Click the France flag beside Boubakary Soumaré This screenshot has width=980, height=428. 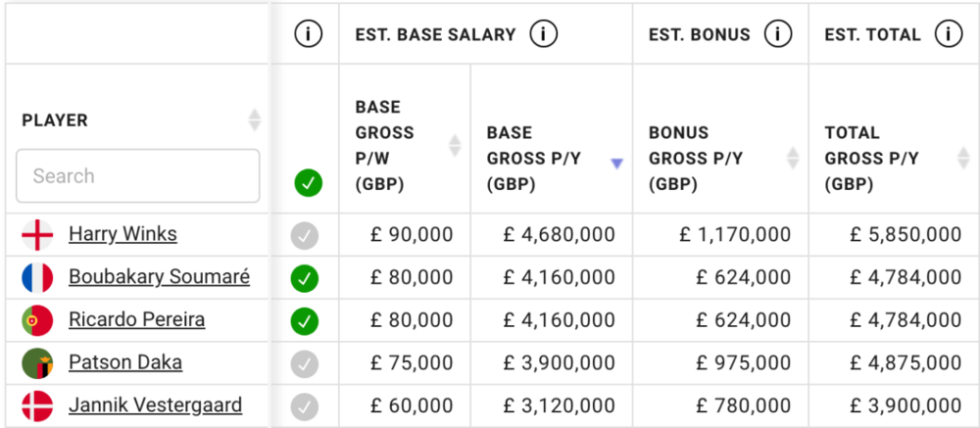[x=37, y=277]
